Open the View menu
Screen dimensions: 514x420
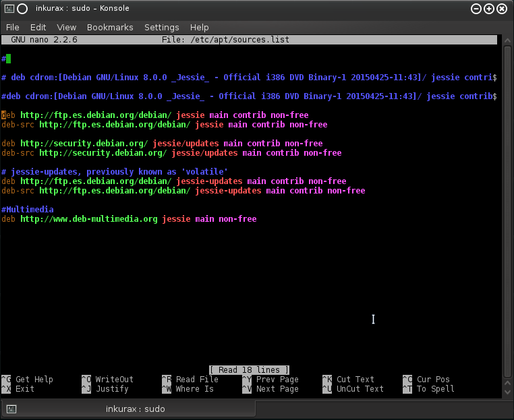(x=66, y=27)
